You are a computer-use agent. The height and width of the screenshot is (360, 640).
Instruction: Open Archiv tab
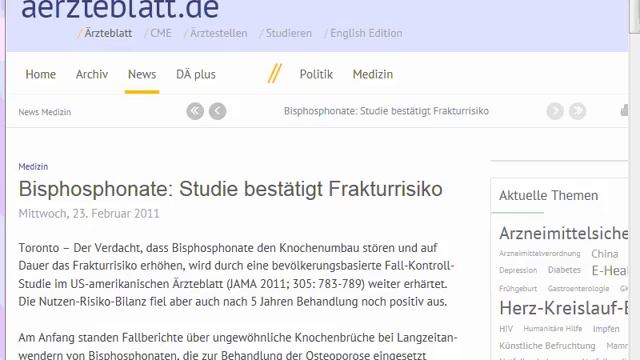click(x=92, y=74)
